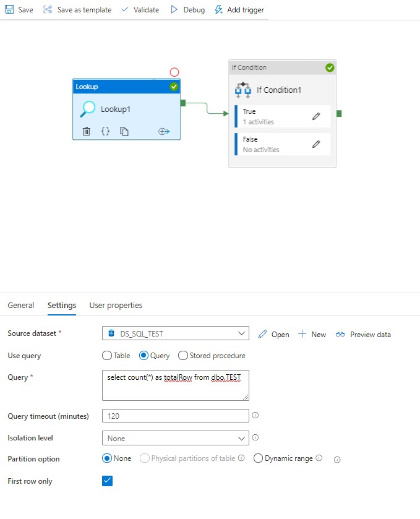Click the If Condition green check badge
The image size is (420, 519).
[330, 67]
